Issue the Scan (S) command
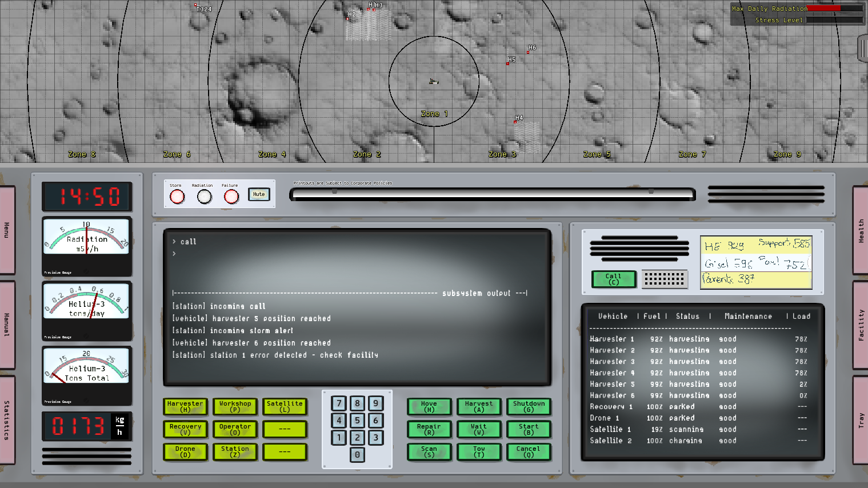This screenshot has height=488, width=868. 429,452
